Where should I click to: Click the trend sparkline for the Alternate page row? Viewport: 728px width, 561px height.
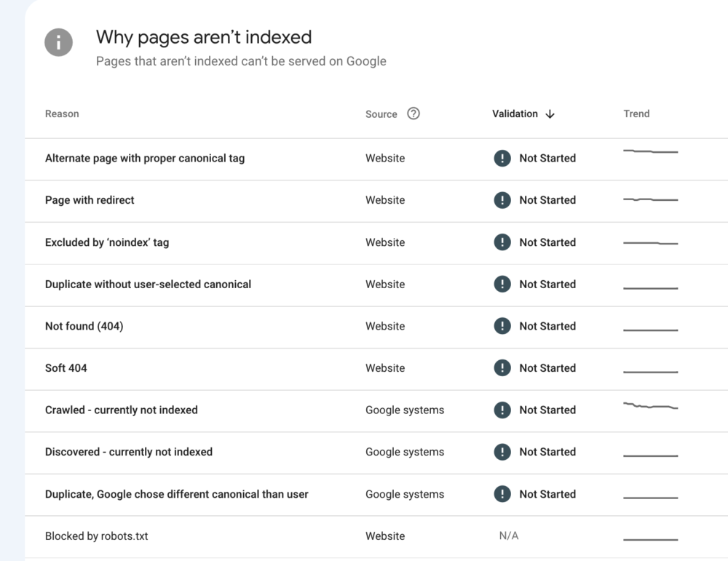(x=650, y=151)
